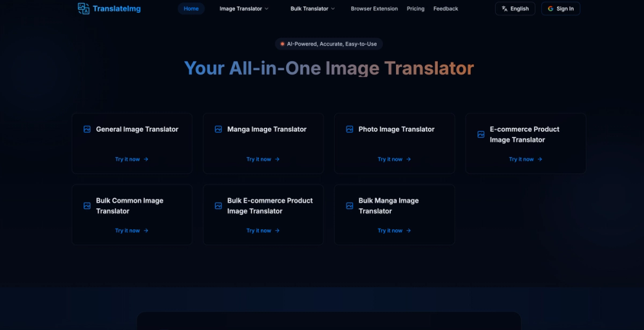The width and height of the screenshot is (644, 330).
Task: Click the Your All-in-One Image Translator heading
Action: (x=329, y=69)
